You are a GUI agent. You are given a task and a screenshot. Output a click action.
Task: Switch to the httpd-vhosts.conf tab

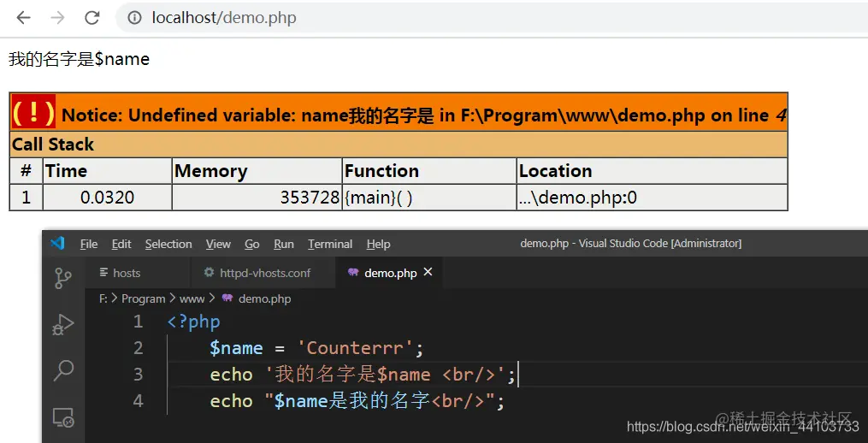pyautogui.click(x=263, y=273)
